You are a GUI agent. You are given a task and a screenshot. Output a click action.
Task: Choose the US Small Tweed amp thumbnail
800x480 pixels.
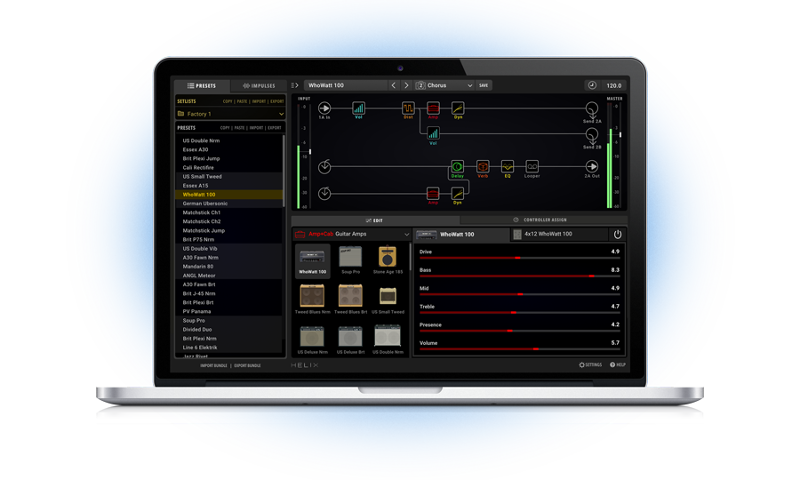coord(388,299)
